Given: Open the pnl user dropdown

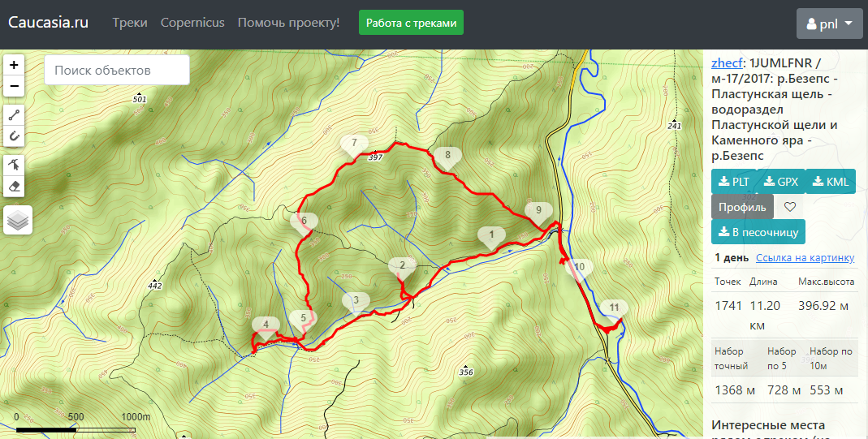Looking at the screenshot, I should point(829,24).
